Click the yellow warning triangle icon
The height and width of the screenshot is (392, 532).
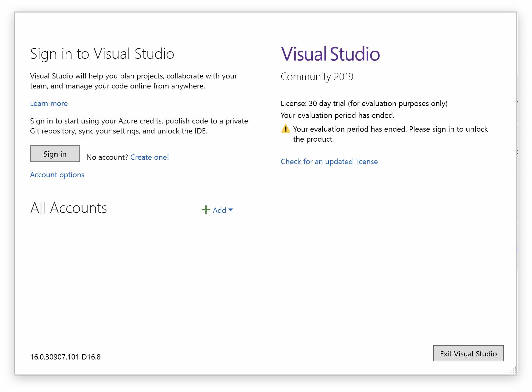coord(285,129)
